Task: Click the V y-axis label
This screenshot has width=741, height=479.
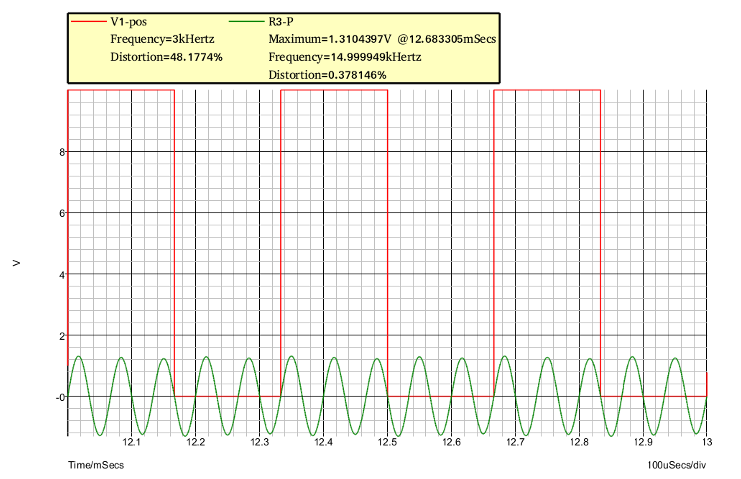Action: (17, 263)
